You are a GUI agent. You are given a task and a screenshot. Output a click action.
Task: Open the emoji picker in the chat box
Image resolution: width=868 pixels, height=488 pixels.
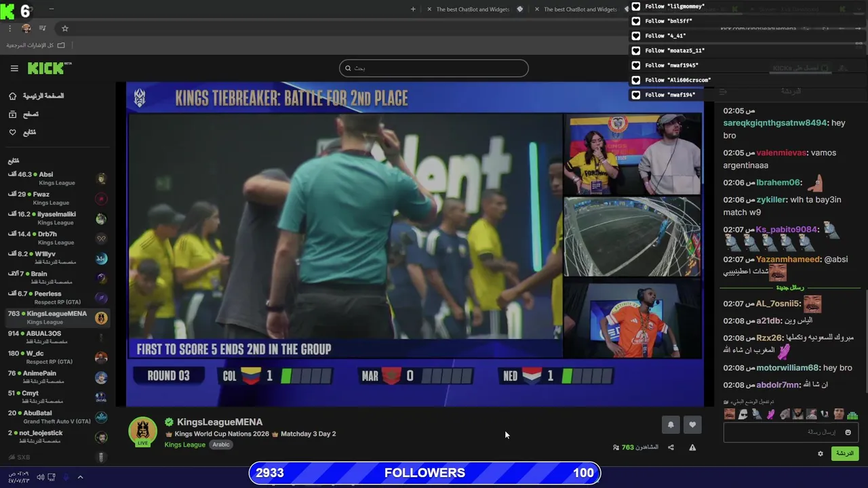848,432
